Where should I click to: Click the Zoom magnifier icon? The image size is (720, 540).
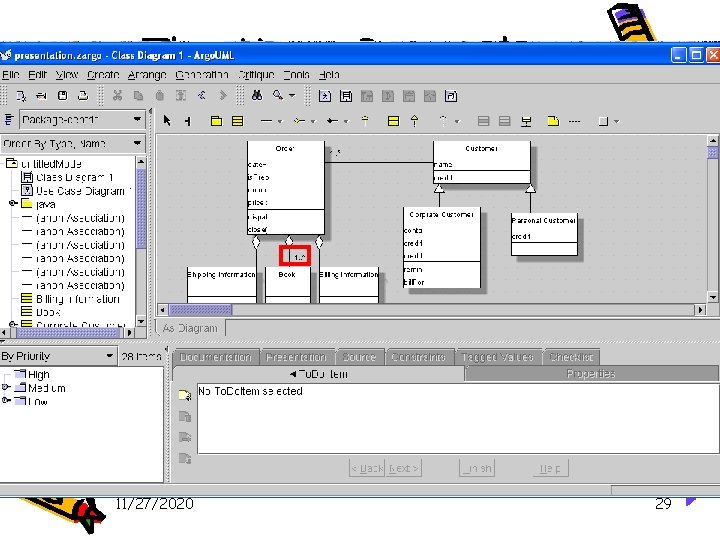(x=277, y=96)
